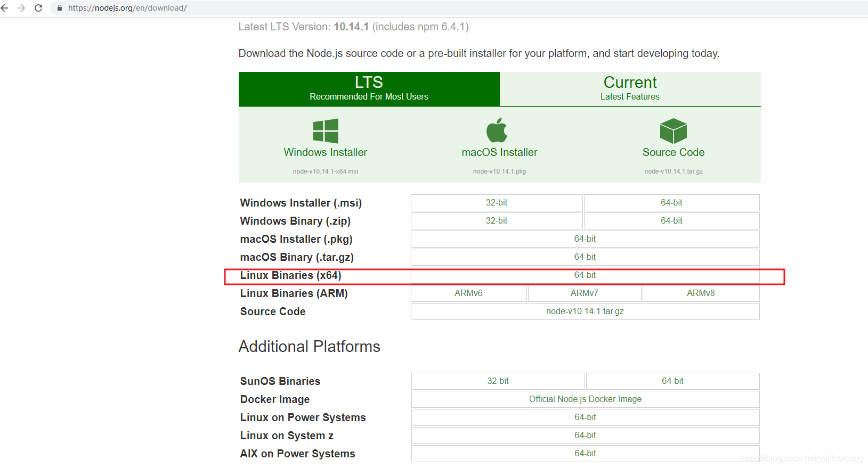868x468 pixels.
Task: Download Windows Installer (.msi) 64-bit
Action: [671, 203]
